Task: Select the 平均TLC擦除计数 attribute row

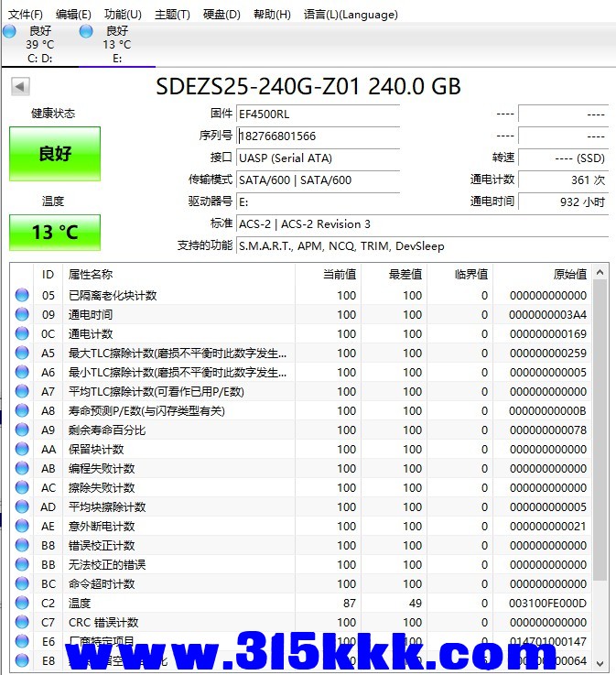Action: point(301,391)
